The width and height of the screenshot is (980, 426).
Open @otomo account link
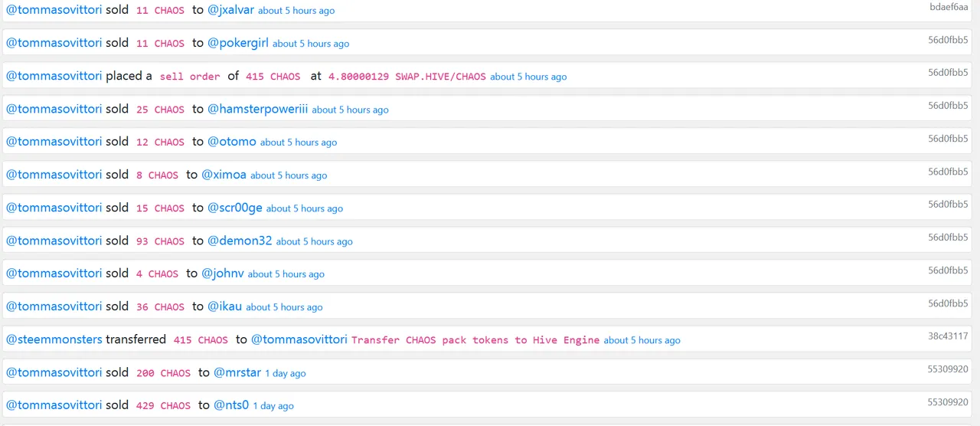(x=232, y=142)
